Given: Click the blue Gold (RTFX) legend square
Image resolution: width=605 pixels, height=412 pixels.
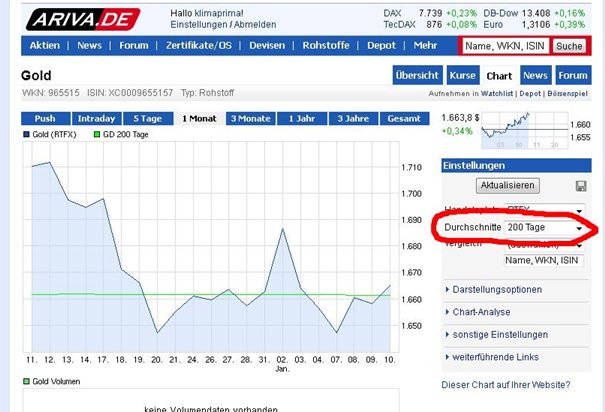Looking at the screenshot, I should (26, 134).
